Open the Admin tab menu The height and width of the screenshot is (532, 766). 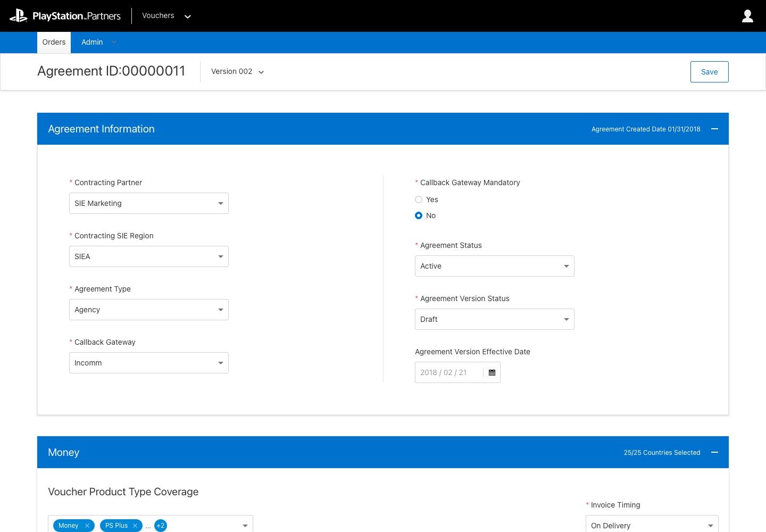click(98, 43)
